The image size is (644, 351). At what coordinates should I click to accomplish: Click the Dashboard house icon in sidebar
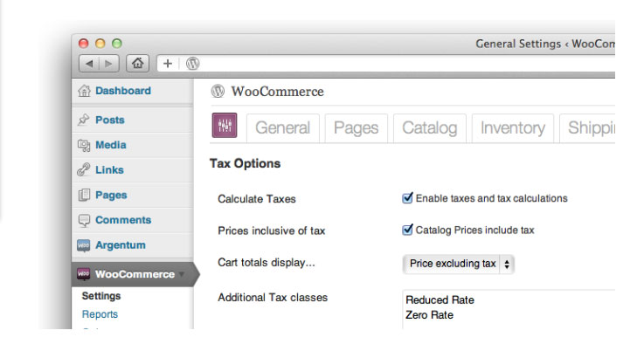pyautogui.click(x=84, y=91)
